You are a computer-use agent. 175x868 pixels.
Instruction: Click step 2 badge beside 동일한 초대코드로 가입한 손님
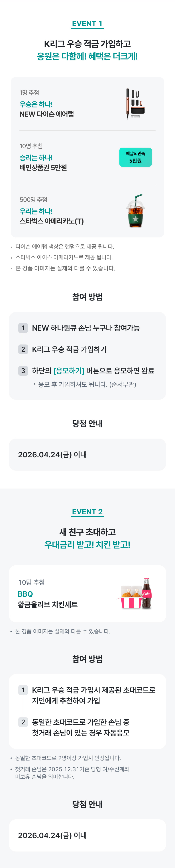[23, 722]
